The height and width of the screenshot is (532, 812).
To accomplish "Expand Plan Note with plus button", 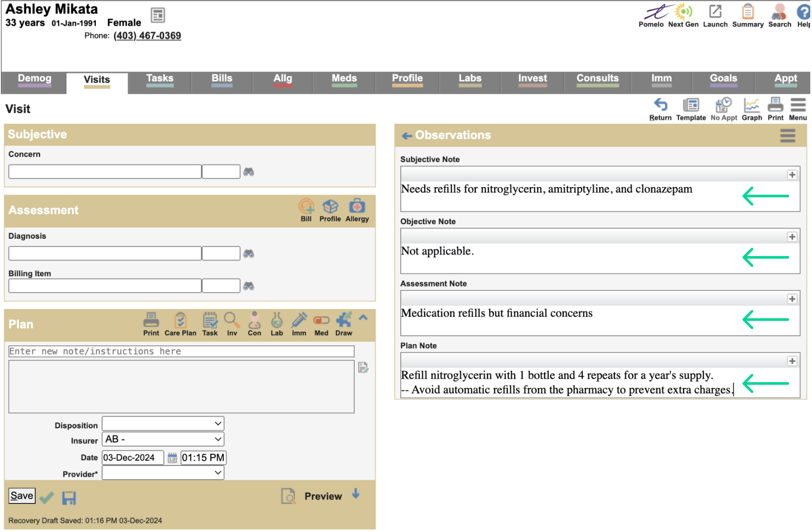I will [x=792, y=361].
